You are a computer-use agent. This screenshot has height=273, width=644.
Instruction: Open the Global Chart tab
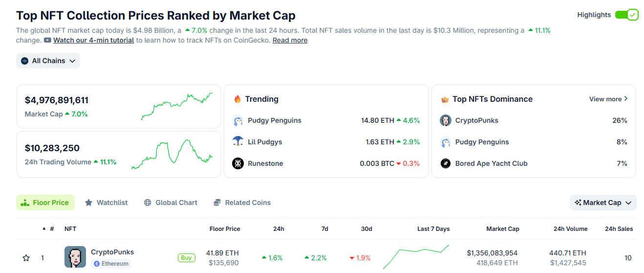(x=171, y=203)
